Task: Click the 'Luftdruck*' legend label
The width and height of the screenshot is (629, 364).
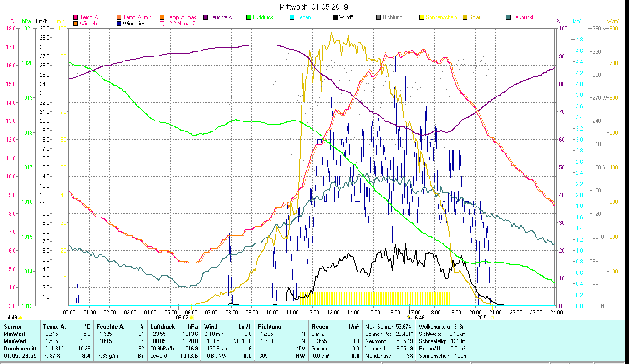Action: [x=264, y=18]
